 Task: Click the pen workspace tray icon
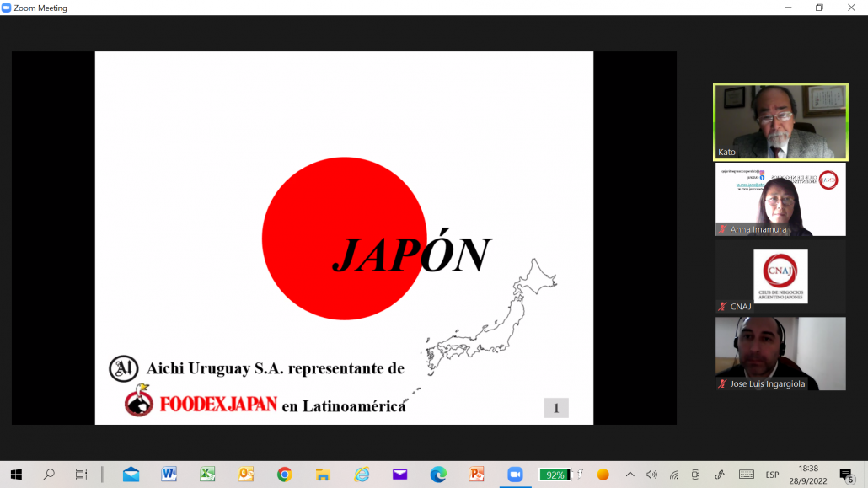coord(720,475)
